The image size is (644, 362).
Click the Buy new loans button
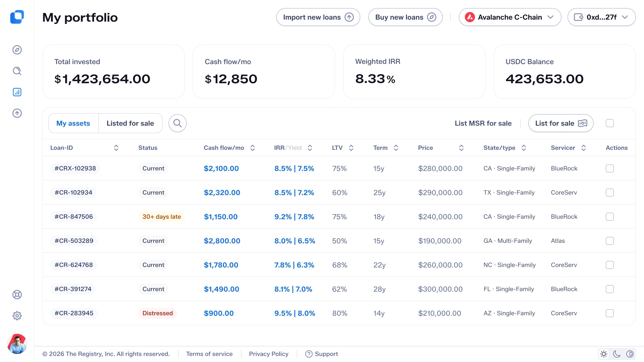(405, 17)
